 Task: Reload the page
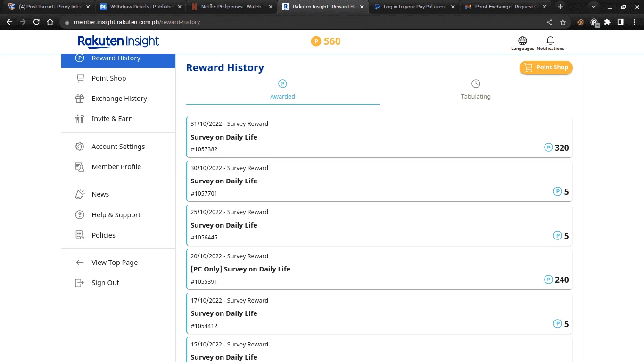pos(36,22)
